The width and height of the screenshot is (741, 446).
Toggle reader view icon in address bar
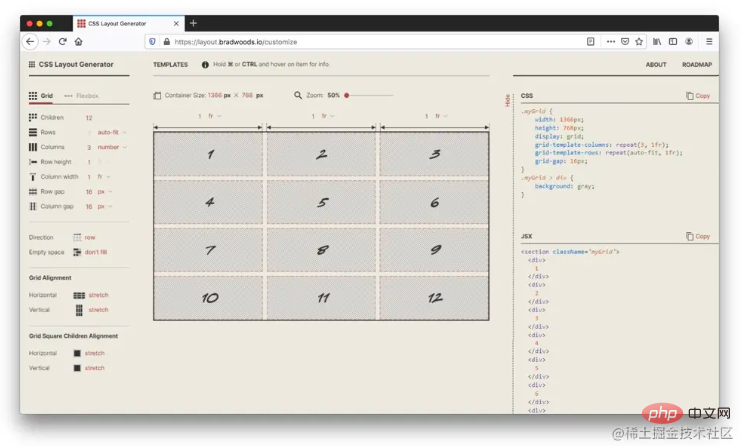pos(590,42)
